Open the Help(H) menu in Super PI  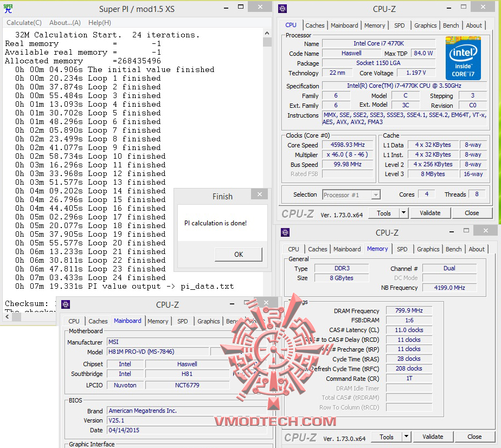click(x=100, y=23)
